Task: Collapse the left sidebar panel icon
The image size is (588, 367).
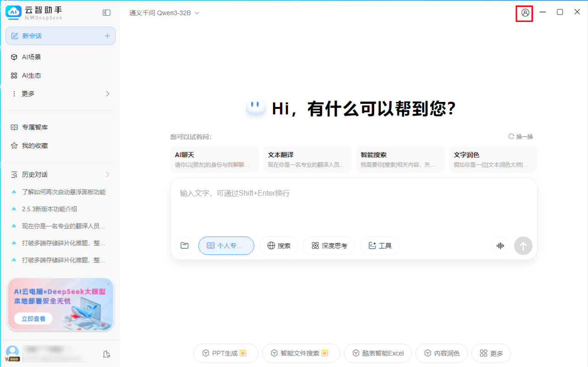Action: click(106, 13)
